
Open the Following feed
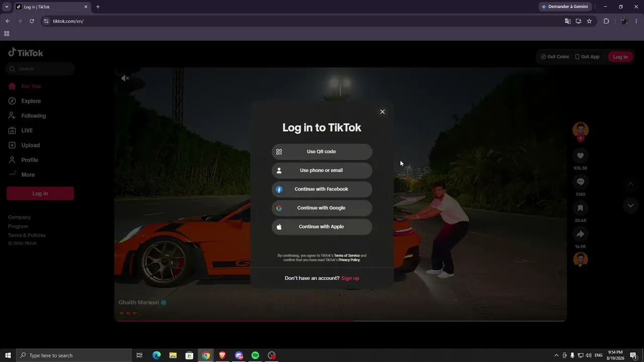[33, 116]
